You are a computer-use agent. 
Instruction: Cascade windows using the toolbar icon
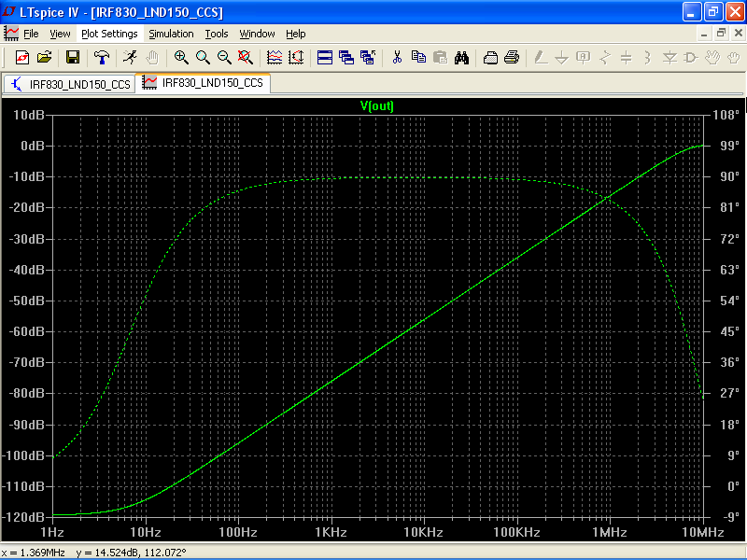[x=346, y=58]
